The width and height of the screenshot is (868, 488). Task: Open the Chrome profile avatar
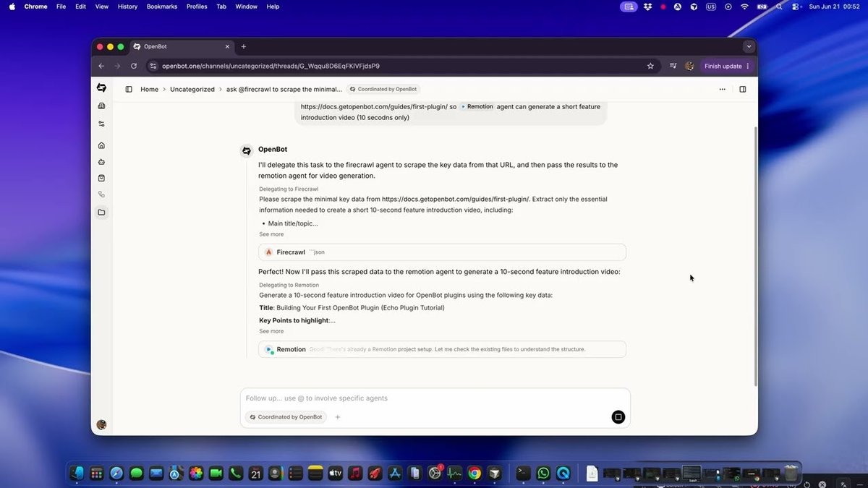pos(689,66)
